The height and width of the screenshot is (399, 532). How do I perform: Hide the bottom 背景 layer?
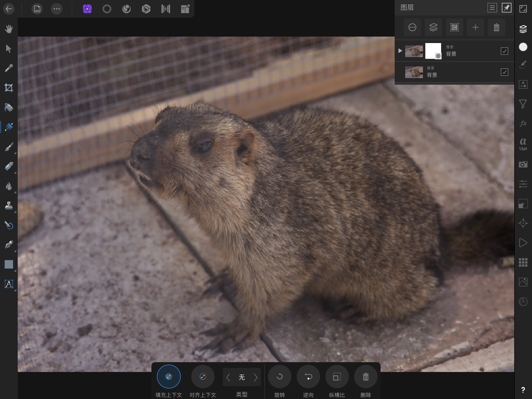[505, 72]
